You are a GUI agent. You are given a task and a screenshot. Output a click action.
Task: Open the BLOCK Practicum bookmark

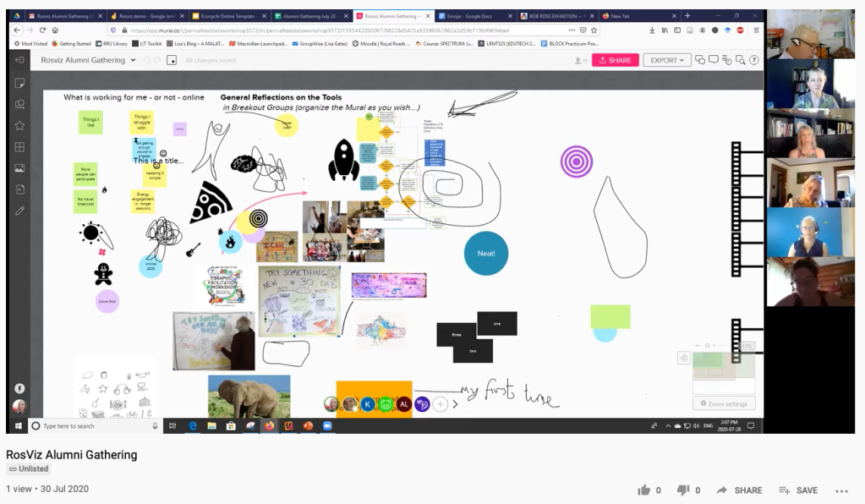click(569, 44)
